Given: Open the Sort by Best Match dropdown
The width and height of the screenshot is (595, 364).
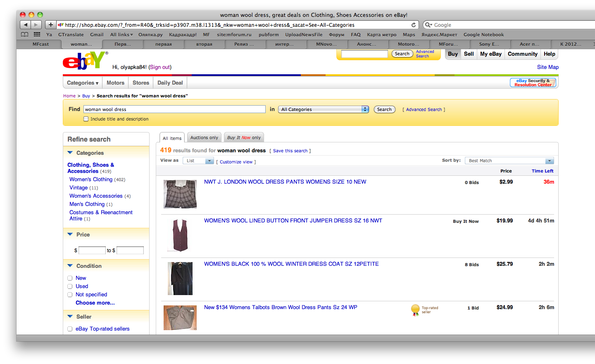Looking at the screenshot, I should click(x=509, y=161).
